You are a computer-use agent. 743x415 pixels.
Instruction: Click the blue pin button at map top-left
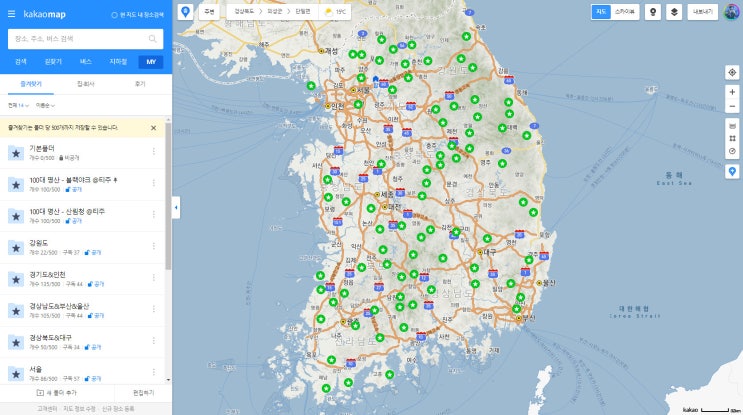click(185, 12)
